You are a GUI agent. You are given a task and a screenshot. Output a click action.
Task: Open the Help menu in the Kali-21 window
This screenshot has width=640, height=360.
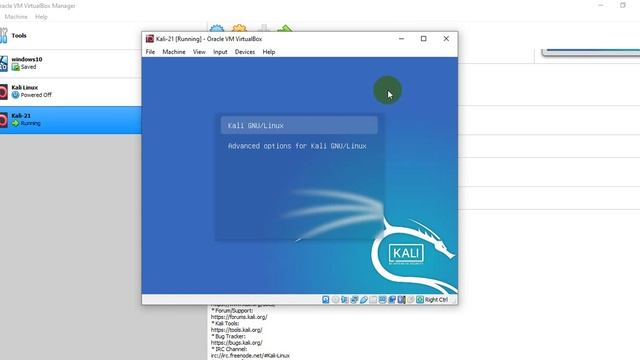click(x=269, y=52)
